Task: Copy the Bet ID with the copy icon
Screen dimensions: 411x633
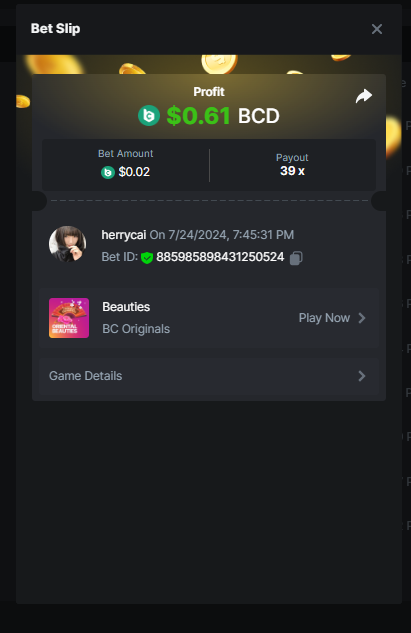Action: tap(296, 258)
